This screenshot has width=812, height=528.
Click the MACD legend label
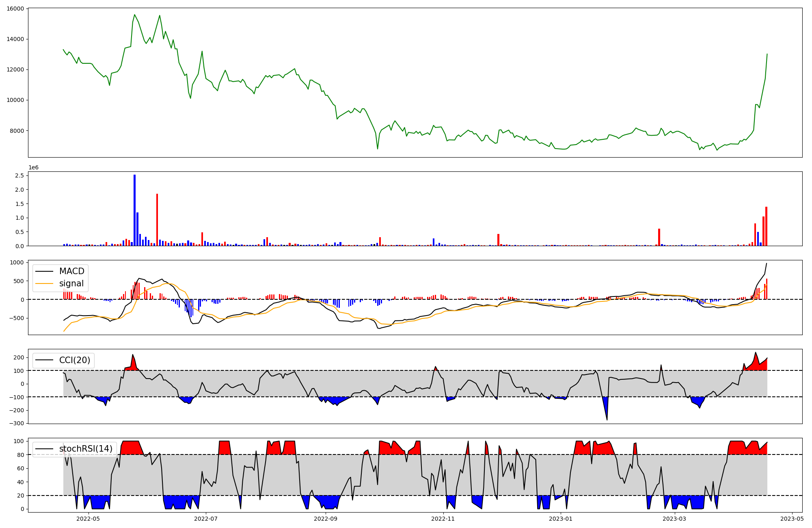(71, 271)
